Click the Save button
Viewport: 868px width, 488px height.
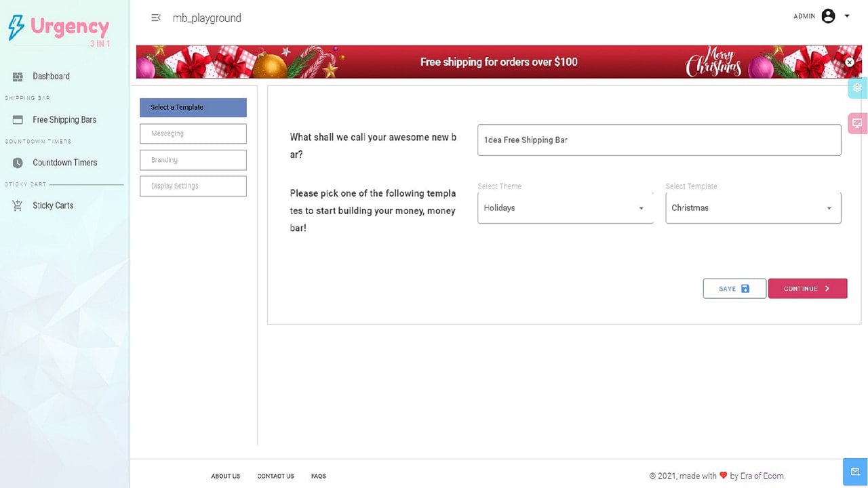click(734, 289)
